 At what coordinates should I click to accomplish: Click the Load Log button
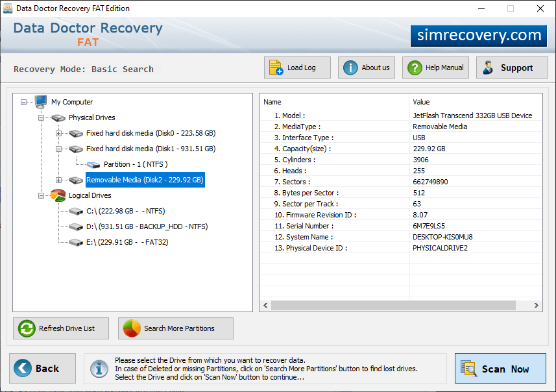pyautogui.click(x=297, y=67)
